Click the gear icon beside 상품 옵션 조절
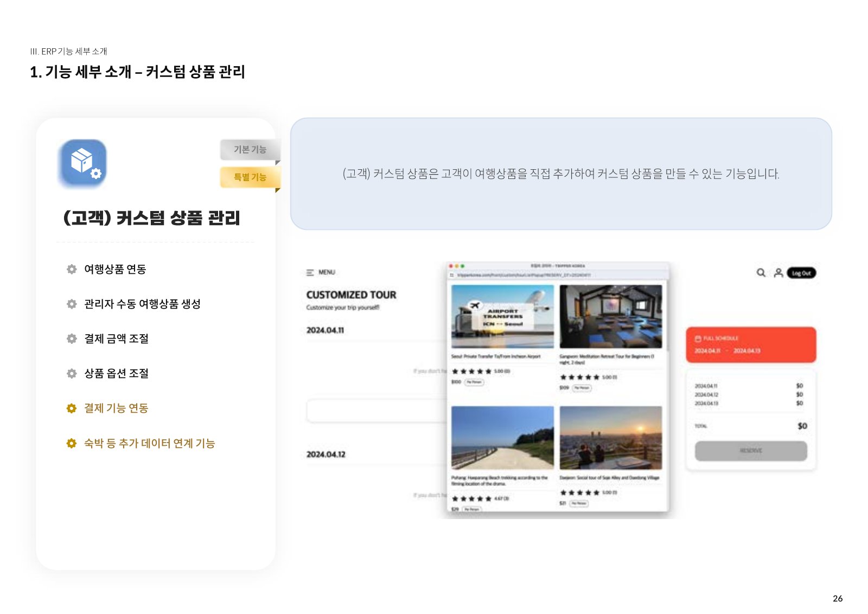The width and height of the screenshot is (868, 614). (x=72, y=373)
